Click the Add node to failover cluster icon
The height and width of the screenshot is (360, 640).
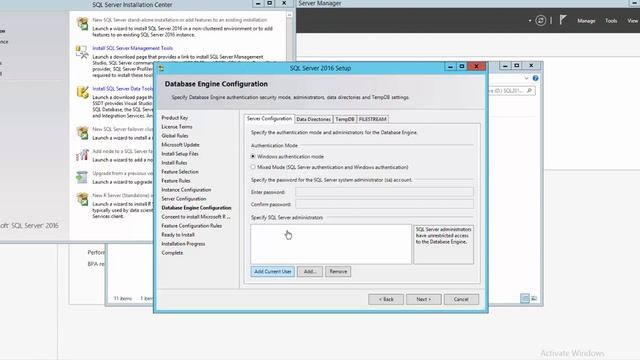coord(82,155)
